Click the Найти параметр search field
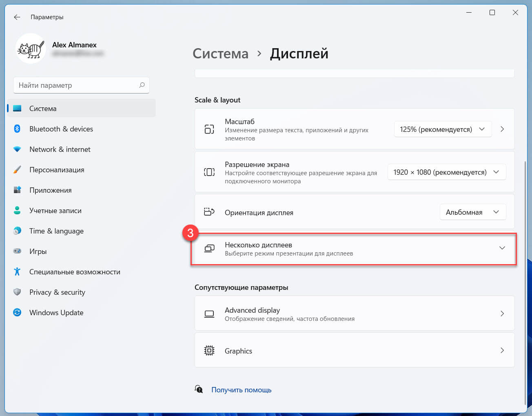 (x=81, y=85)
